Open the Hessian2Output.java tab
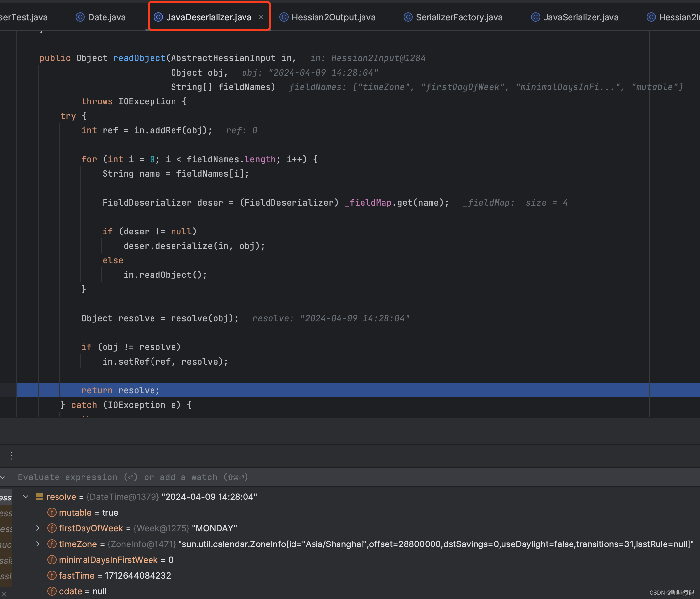The image size is (700, 599). [x=333, y=17]
